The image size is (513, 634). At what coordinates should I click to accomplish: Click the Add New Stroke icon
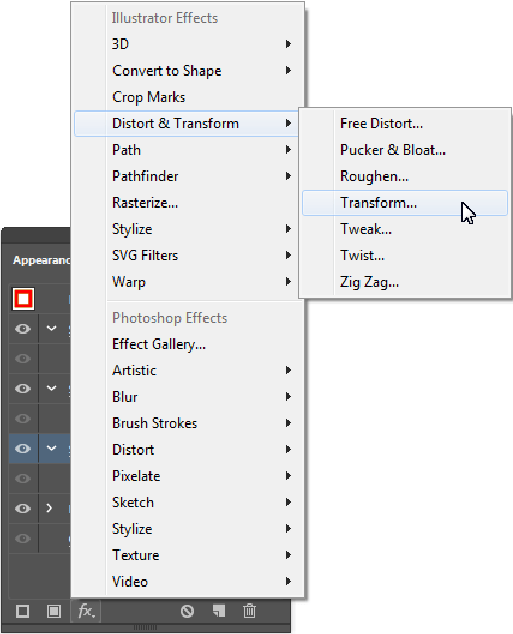pos(22,611)
